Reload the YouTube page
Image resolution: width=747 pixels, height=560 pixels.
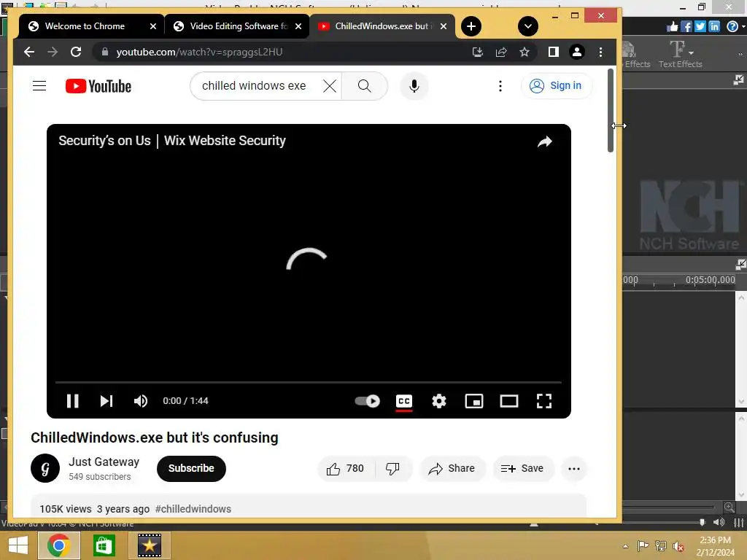(76, 52)
